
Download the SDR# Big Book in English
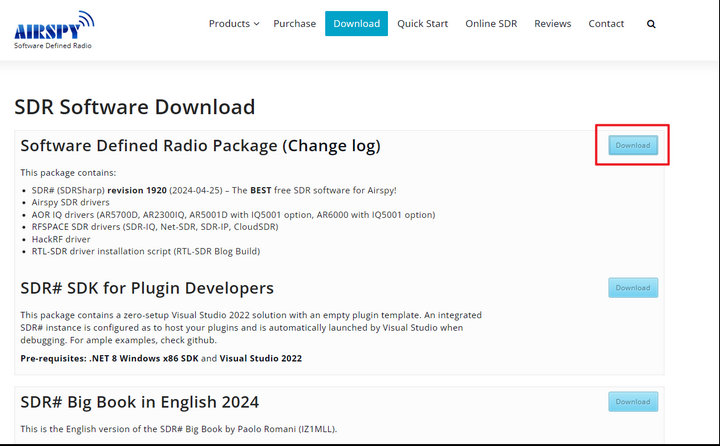(x=633, y=401)
